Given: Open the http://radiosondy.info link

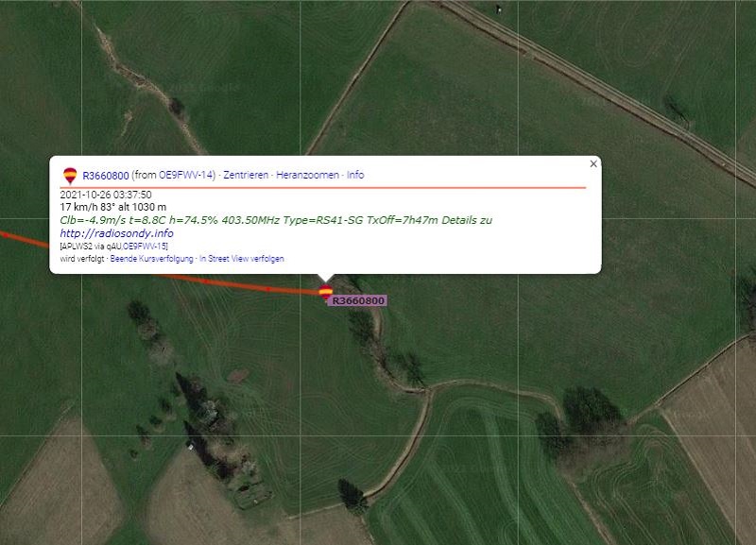Looking at the screenshot, I should 116,233.
